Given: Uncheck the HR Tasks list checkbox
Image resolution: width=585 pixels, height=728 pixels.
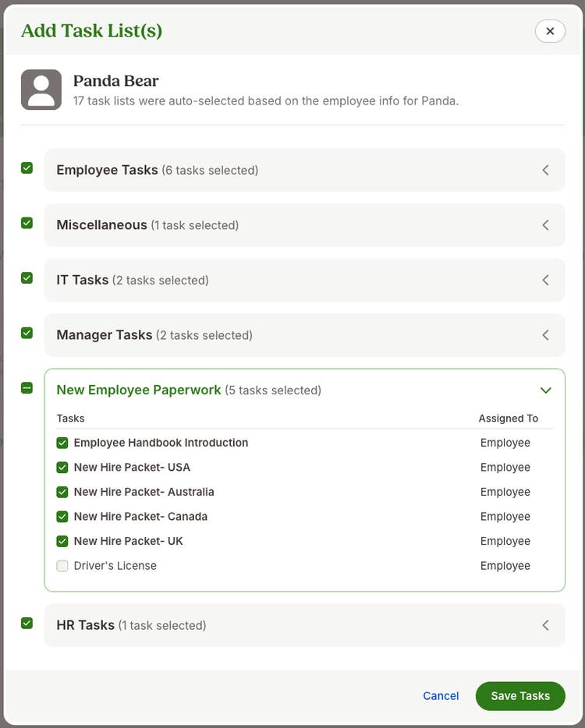Looking at the screenshot, I should [27, 623].
